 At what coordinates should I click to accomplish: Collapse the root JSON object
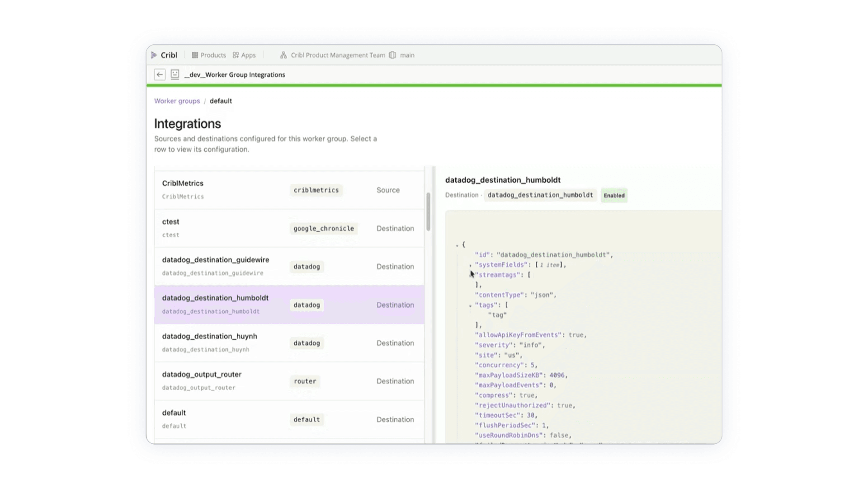point(457,245)
